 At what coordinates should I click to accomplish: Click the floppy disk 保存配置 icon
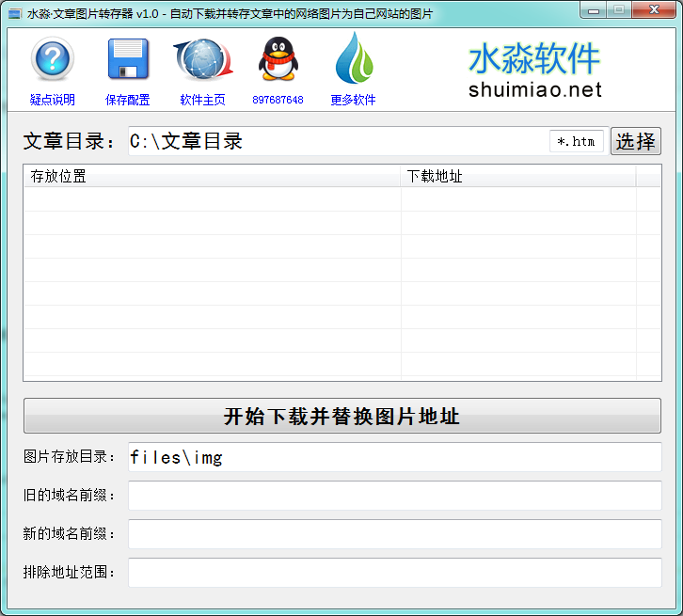click(x=128, y=59)
